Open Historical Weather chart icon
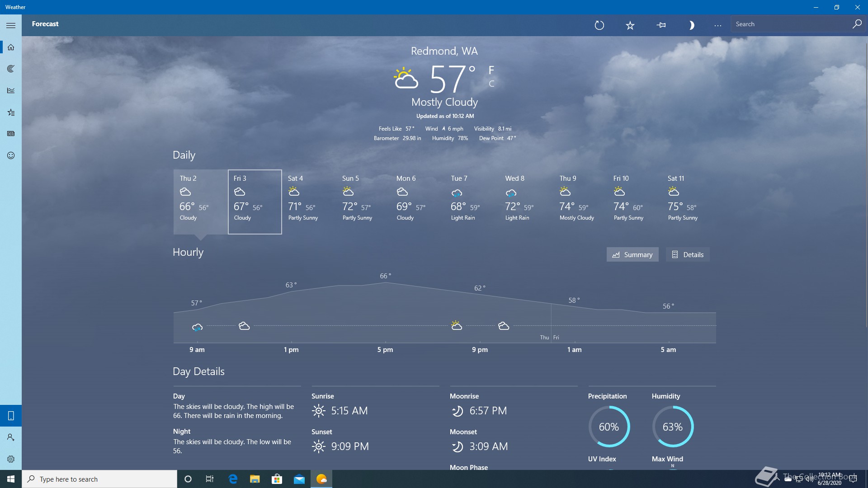The width and height of the screenshot is (868, 488). (x=11, y=90)
